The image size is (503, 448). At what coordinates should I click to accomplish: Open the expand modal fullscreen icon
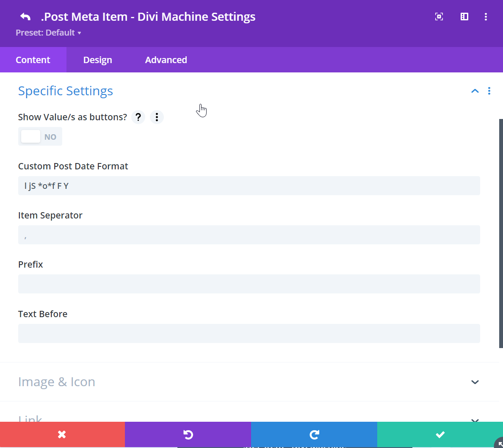pos(439,17)
